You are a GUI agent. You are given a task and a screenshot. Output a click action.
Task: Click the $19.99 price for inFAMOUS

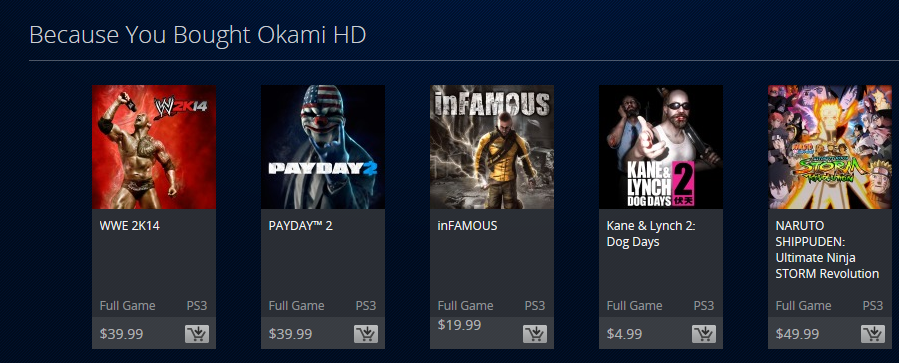[x=459, y=325]
